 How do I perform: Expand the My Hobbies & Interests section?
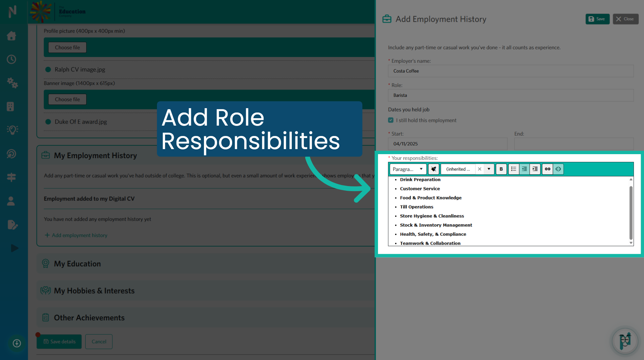pos(205,290)
